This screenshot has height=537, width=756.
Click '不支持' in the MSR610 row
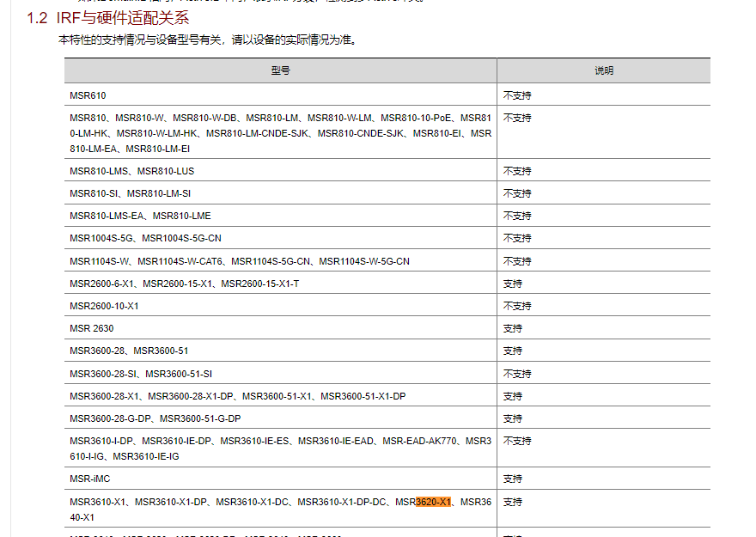tap(517, 95)
